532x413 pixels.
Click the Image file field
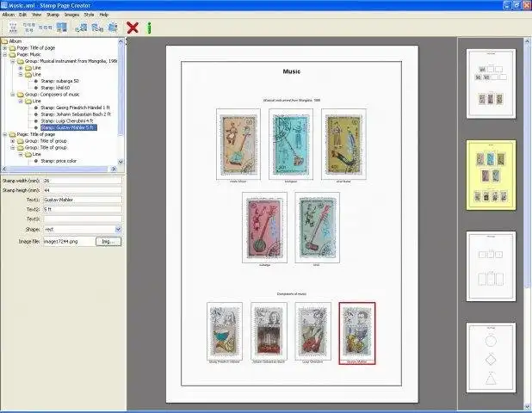pos(69,242)
